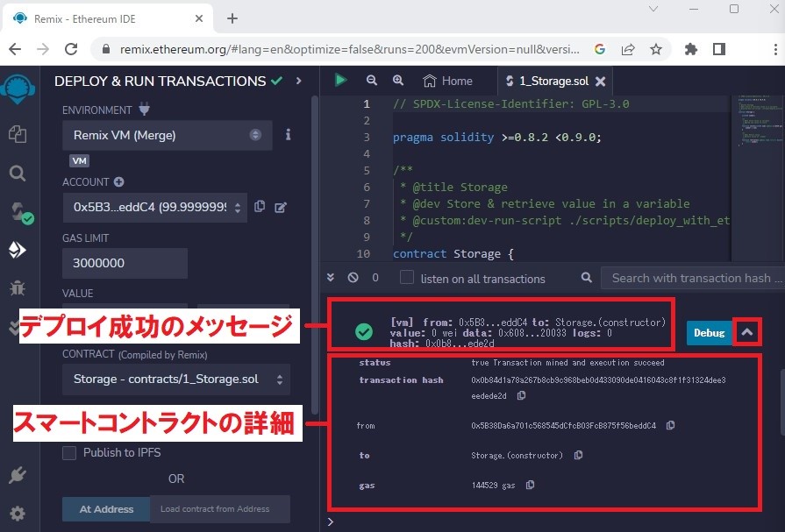Screen dimensions: 785x532
Task: Open the Remix VM (Merge) environment dropdown
Action: click(168, 135)
